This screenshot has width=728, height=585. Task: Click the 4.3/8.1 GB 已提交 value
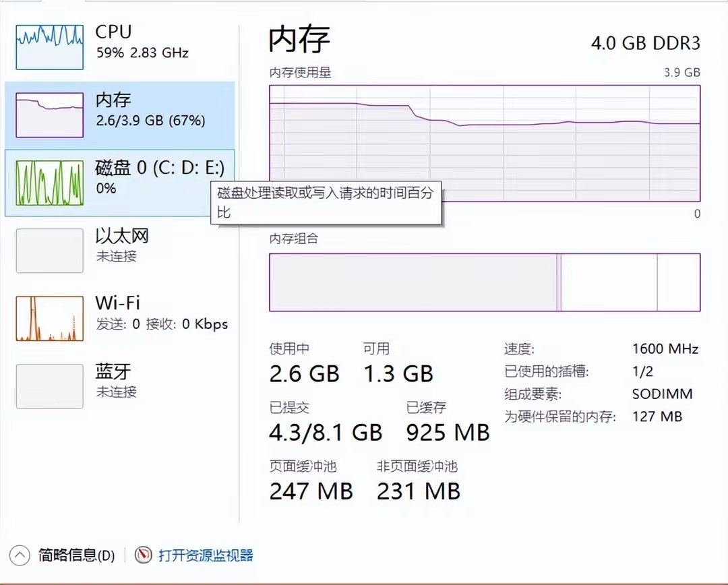coord(326,432)
